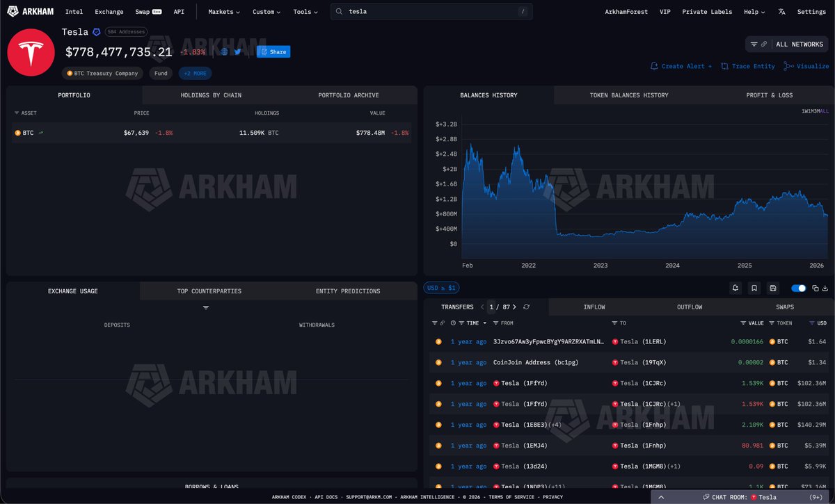Switch to the Holdings By Chain tab

click(x=211, y=95)
